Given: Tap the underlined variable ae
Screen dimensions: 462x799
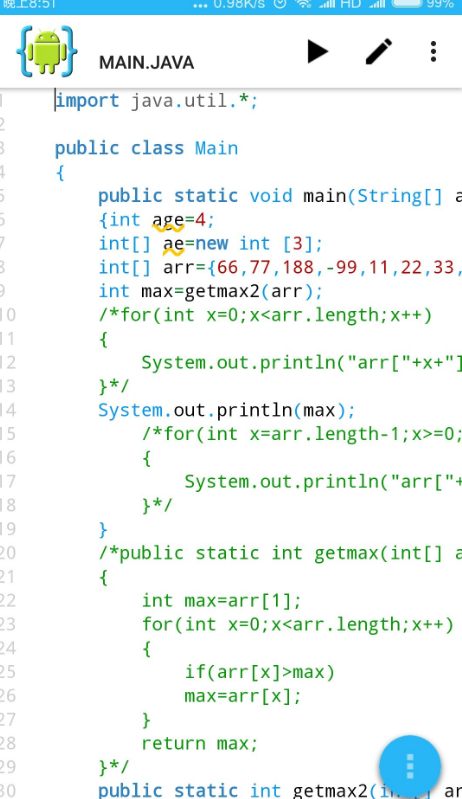Looking at the screenshot, I should (x=174, y=244).
